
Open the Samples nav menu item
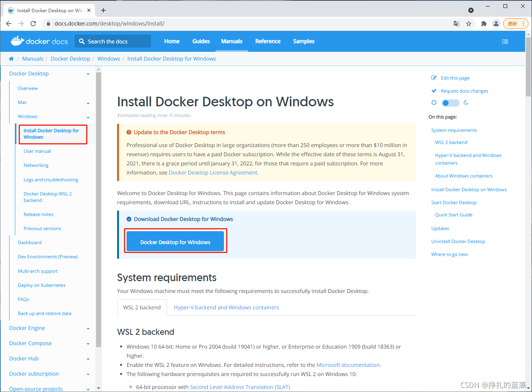point(304,41)
